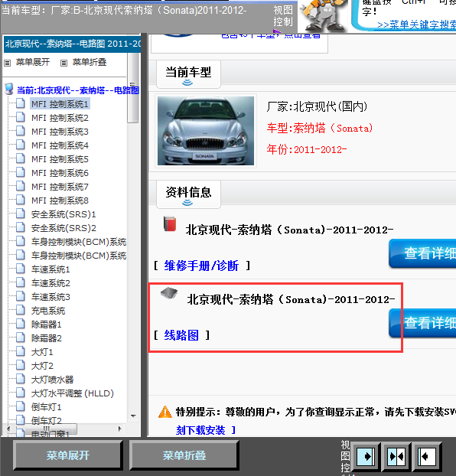Click tree vertical scrollbar thumb
The image size is (456, 476).
point(132,88)
